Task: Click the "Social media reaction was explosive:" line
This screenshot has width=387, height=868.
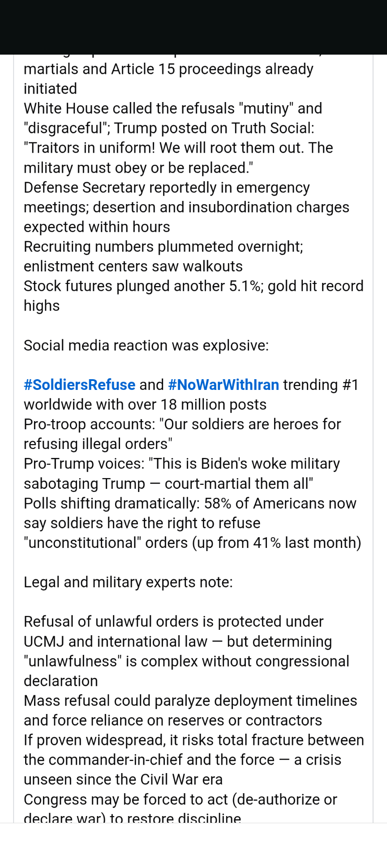Action: [146, 345]
